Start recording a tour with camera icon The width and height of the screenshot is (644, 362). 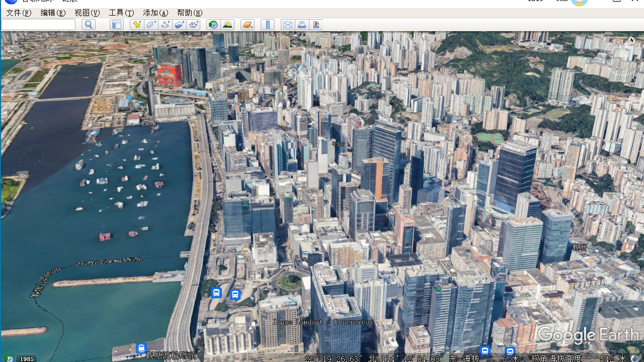[x=194, y=25]
